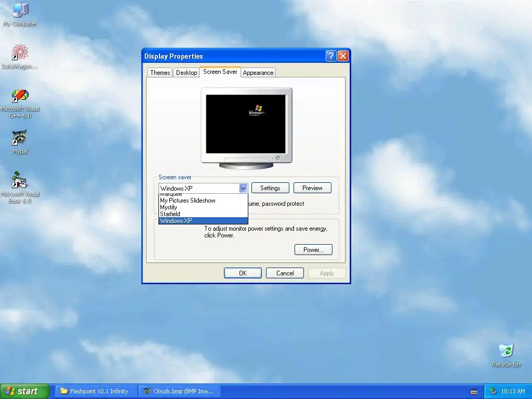Switch to Flashpoint 10.1 Infinity taskbar item
The image size is (532, 399).
tap(96, 391)
